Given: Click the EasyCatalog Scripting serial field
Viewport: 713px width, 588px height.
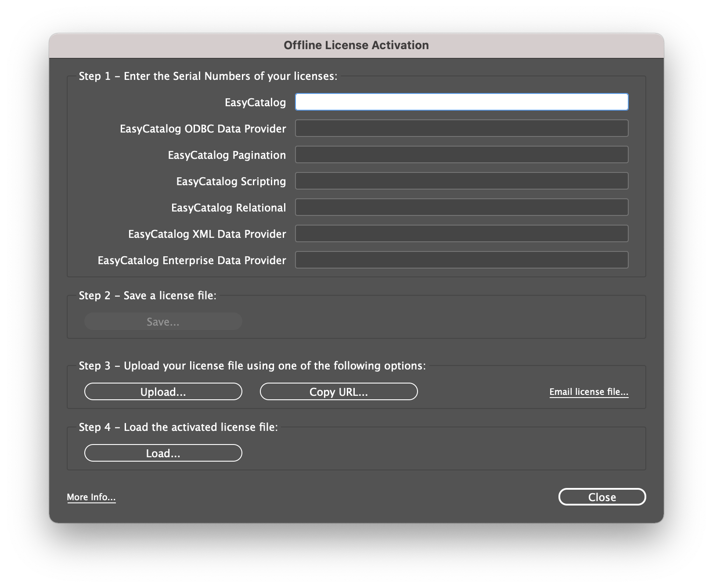Looking at the screenshot, I should (x=461, y=181).
